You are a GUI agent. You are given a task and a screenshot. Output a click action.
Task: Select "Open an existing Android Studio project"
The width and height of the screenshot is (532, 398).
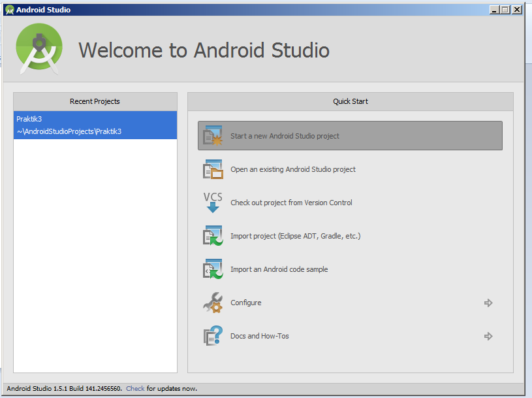(292, 169)
